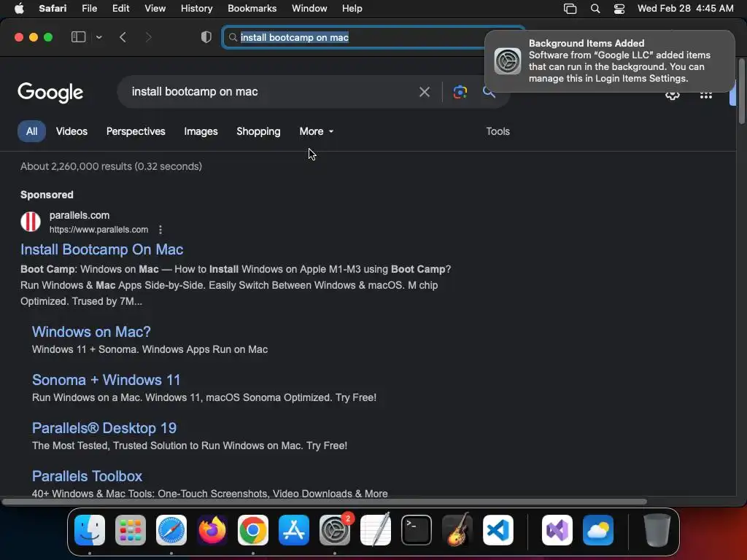This screenshot has height=560, width=747.
Task: Open Control Center in menu bar
Action: 619,9
